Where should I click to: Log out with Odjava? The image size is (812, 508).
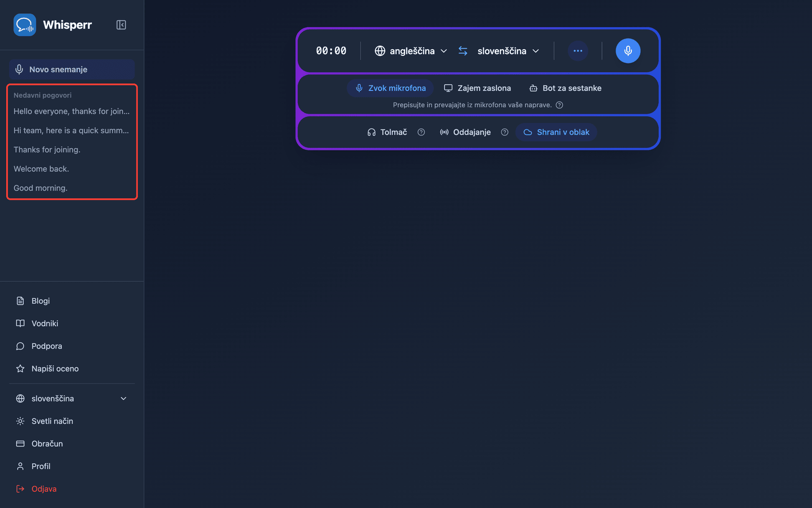tap(72, 489)
